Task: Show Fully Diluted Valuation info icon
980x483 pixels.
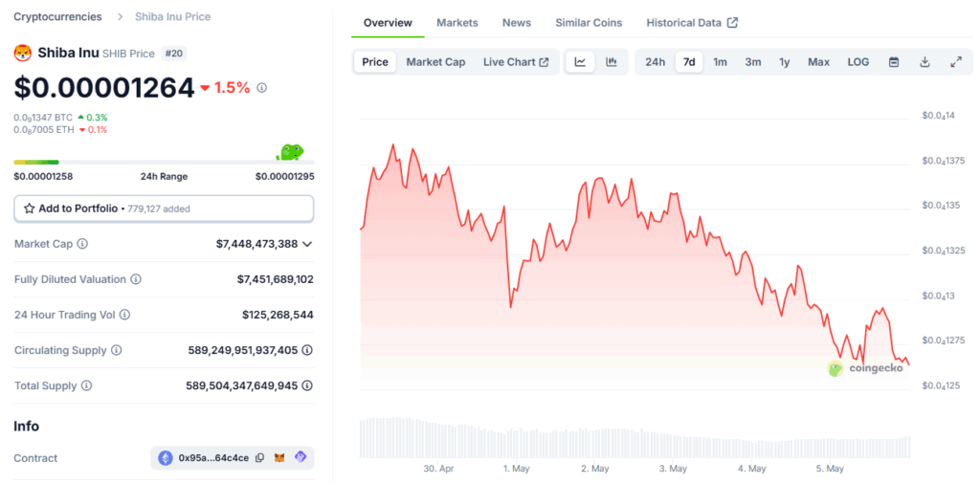Action: coord(136,279)
